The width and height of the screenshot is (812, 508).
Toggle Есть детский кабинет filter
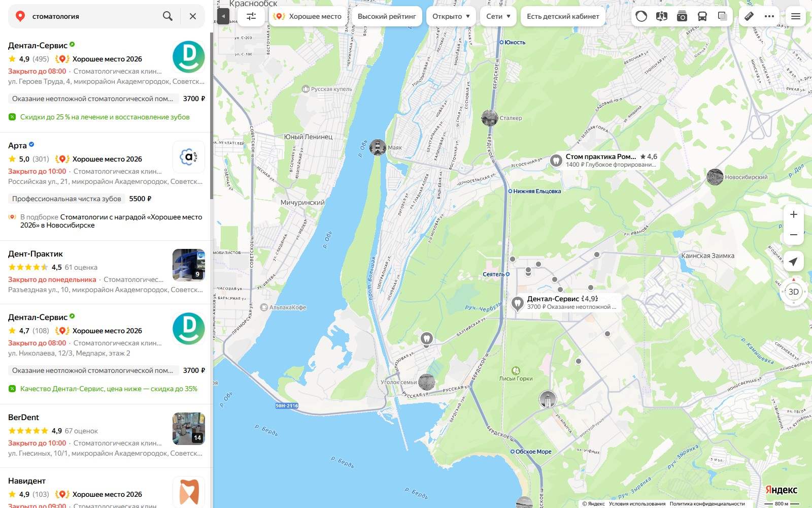pos(563,16)
